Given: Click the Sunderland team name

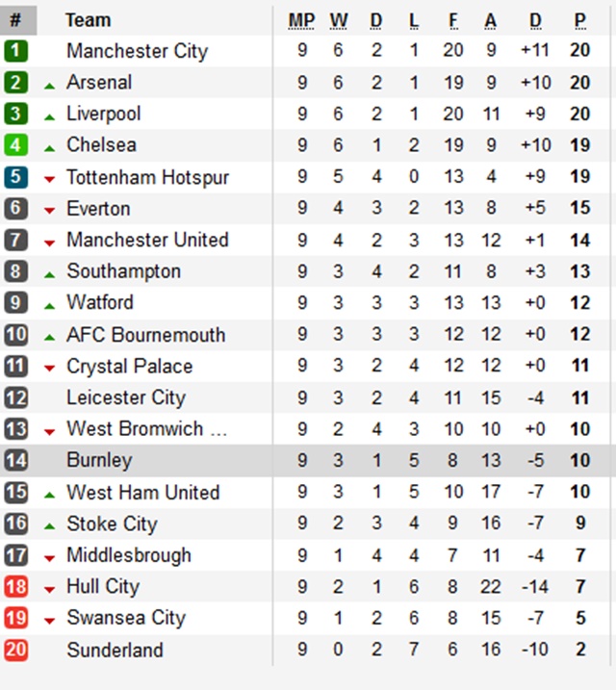Looking at the screenshot, I should click(x=115, y=651).
